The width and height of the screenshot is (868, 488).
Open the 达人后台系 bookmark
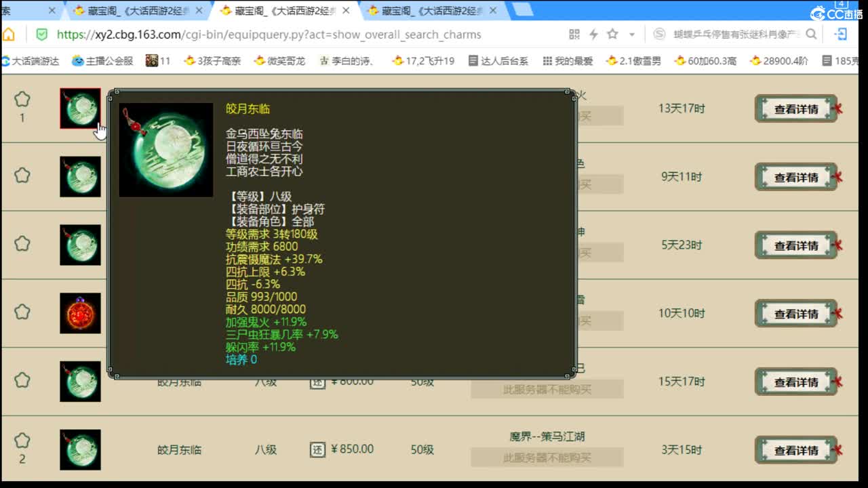point(498,61)
